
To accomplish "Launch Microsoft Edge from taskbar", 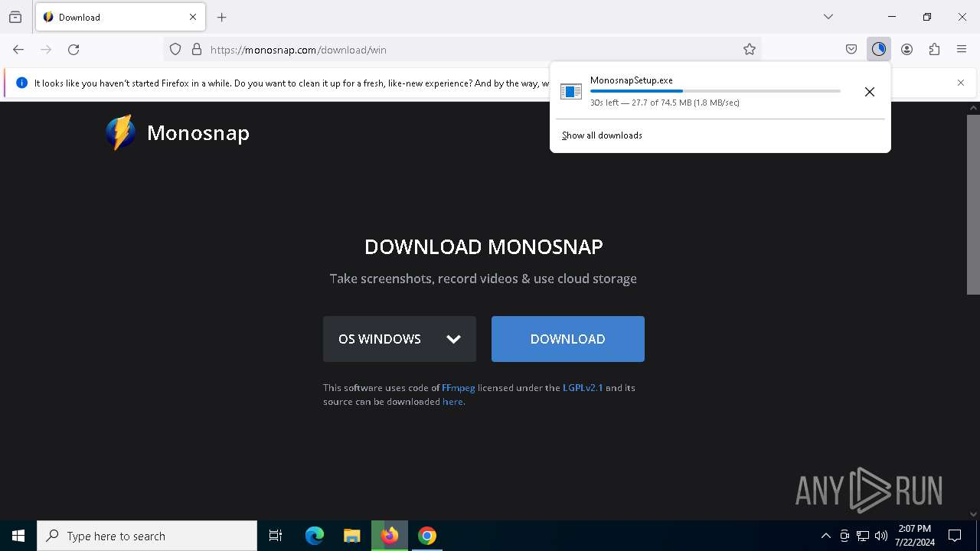I will [315, 536].
